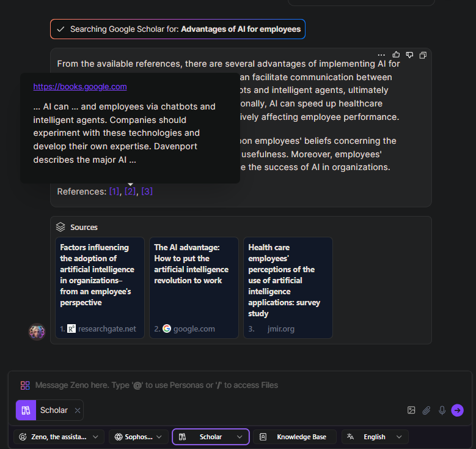Screen dimensions: 476x449
Task: Open the prompt library grid icon
Action: (25, 385)
